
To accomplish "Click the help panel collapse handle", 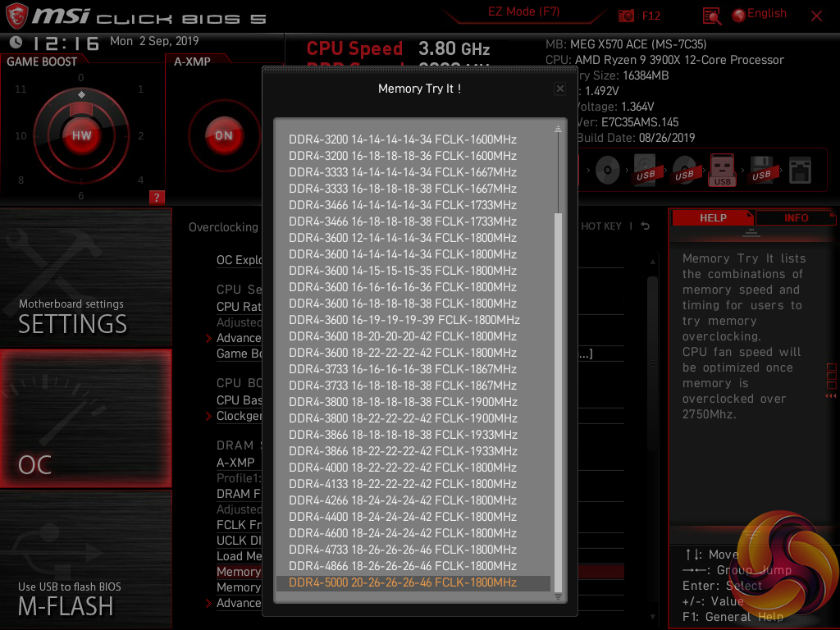I will [751, 232].
